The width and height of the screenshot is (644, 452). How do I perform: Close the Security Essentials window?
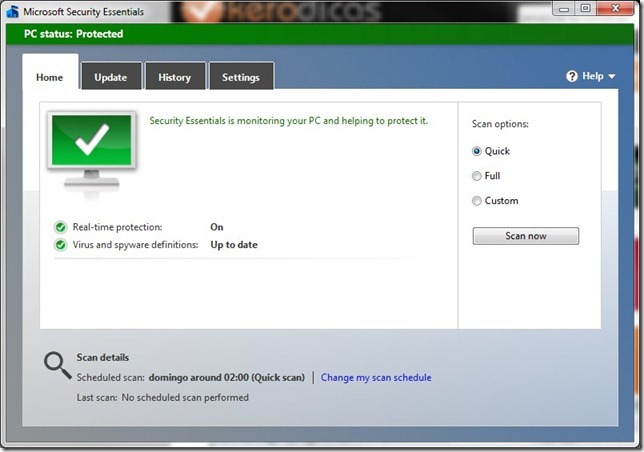click(x=615, y=9)
